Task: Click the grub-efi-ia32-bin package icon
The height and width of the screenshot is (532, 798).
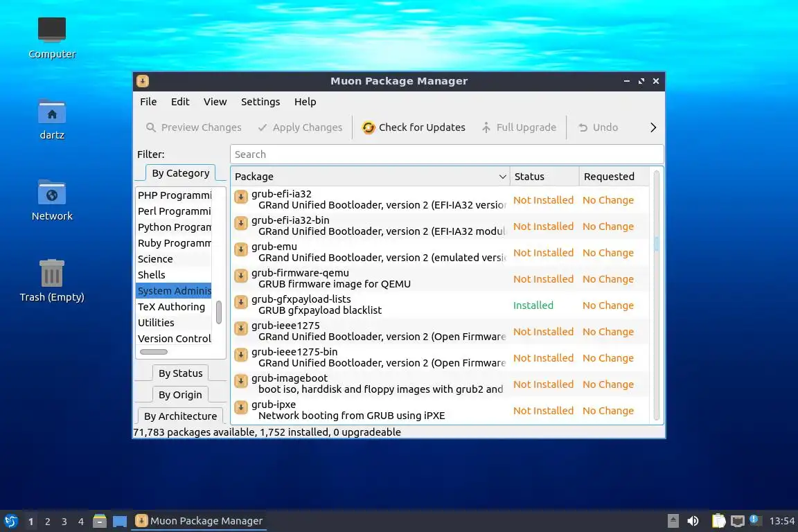Action: tap(241, 223)
